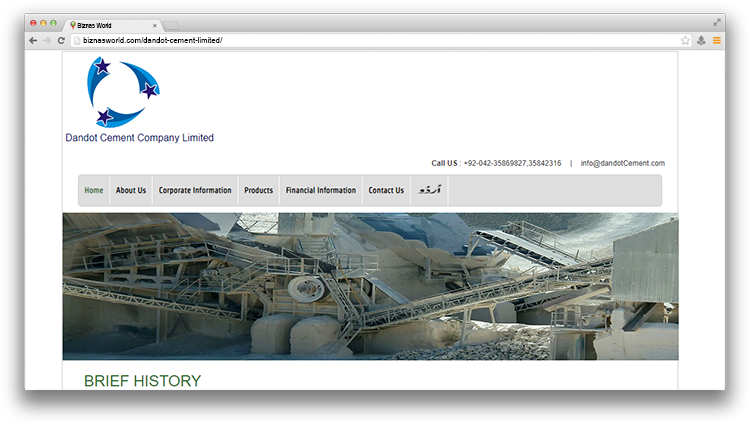This screenshot has height=425, width=750.
Task: Expand the Products menu
Action: (258, 190)
